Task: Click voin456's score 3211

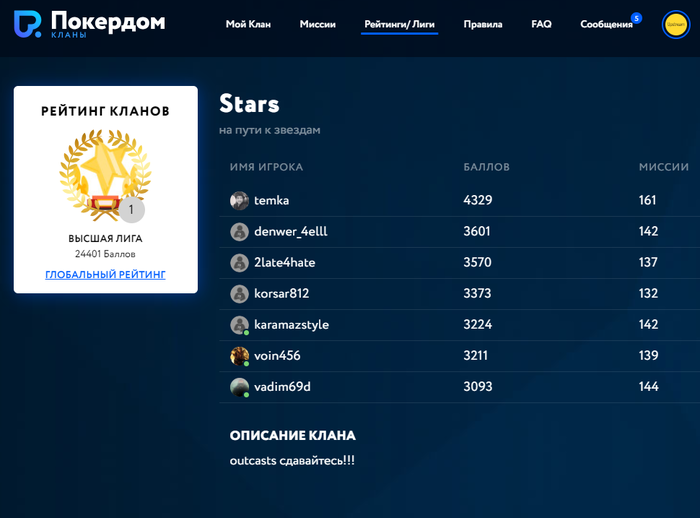Action: 475,355
